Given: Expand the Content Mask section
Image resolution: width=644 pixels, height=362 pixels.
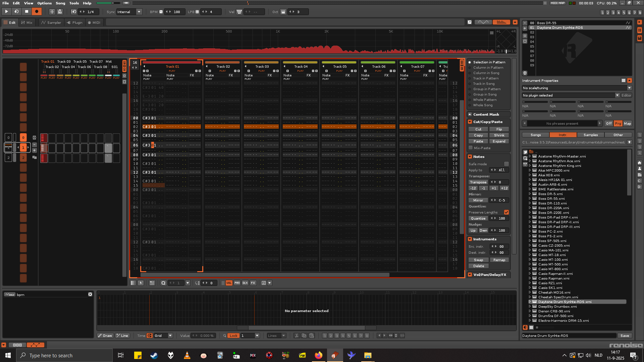Looking at the screenshot, I should click(470, 115).
